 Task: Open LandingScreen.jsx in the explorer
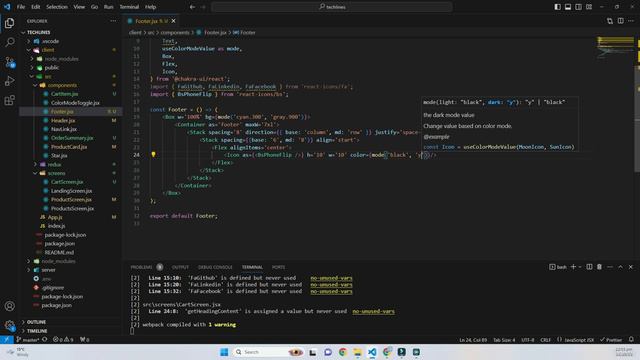pyautogui.click(x=71, y=191)
